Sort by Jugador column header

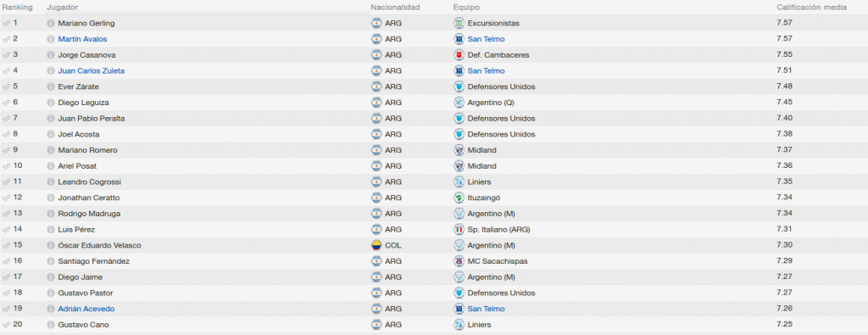[62, 8]
